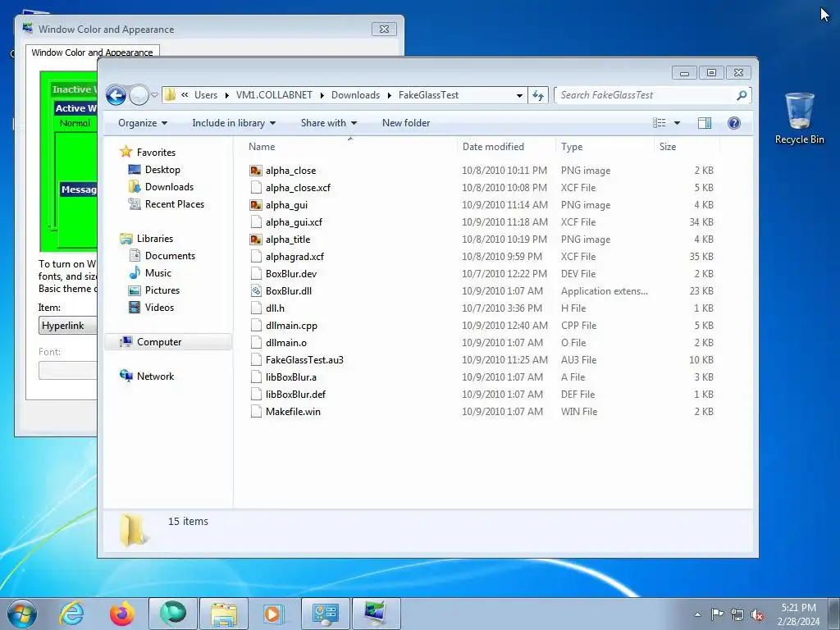
Task: Select the Music library
Action: tap(158, 273)
